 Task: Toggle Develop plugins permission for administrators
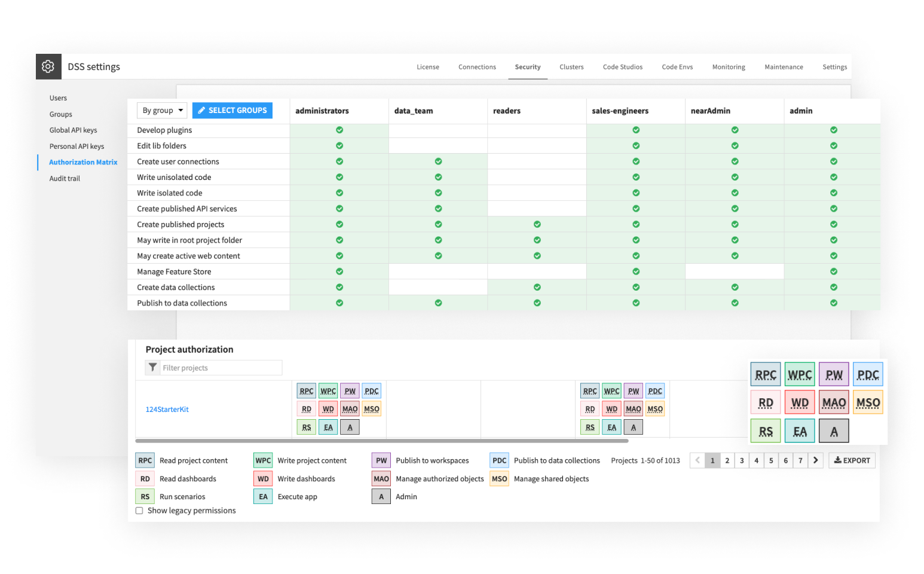coord(339,130)
